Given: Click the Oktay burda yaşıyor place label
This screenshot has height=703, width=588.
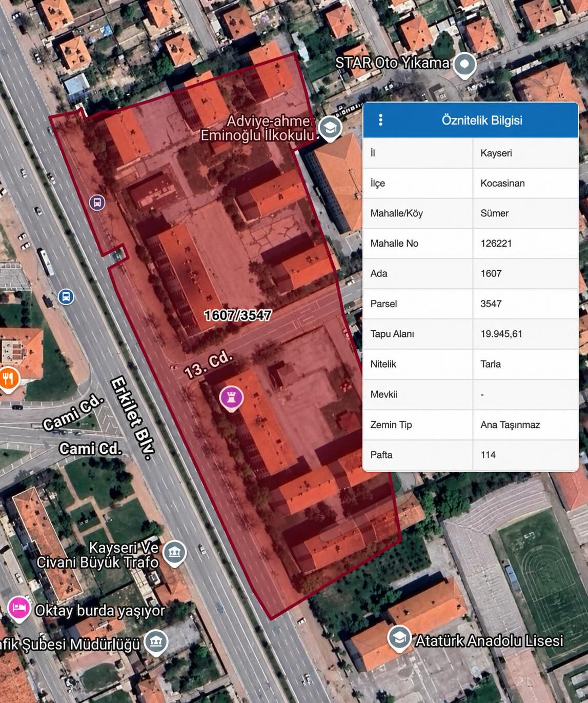Looking at the screenshot, I should coord(99,610).
